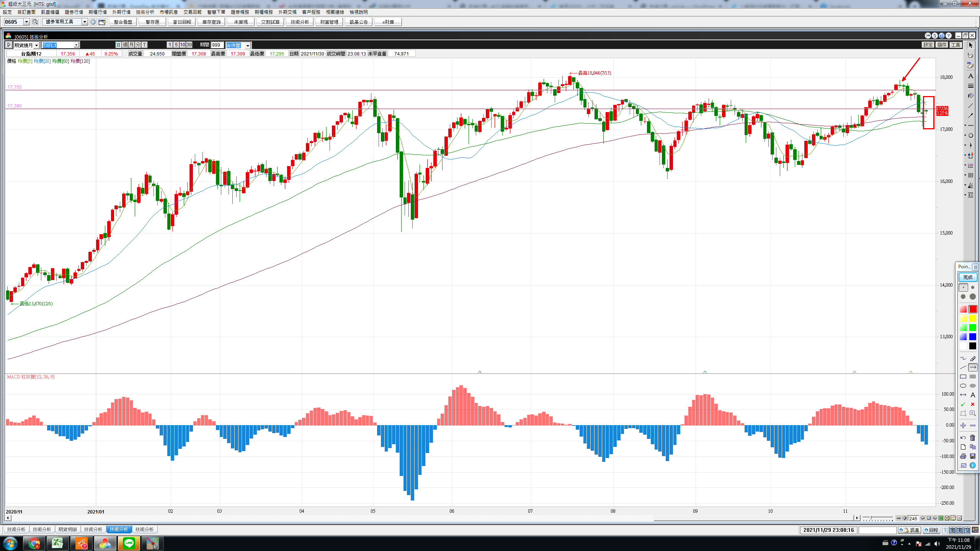
Task: Open the 證券常用工具 combo box
Action: (85, 22)
